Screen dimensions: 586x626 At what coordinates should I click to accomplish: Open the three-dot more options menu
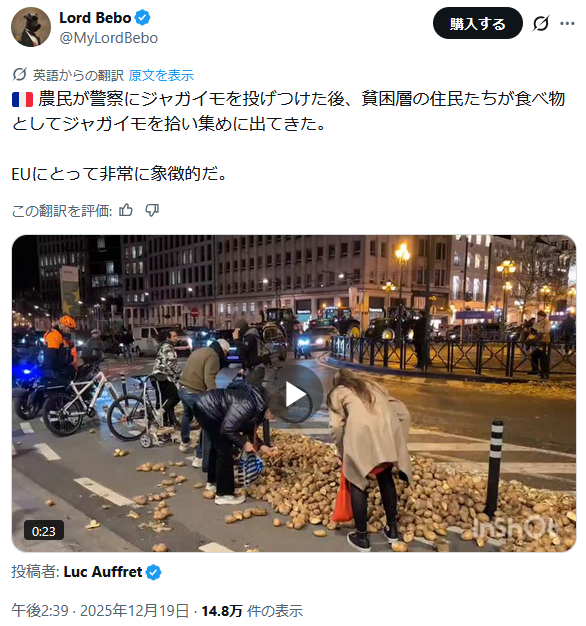point(567,23)
